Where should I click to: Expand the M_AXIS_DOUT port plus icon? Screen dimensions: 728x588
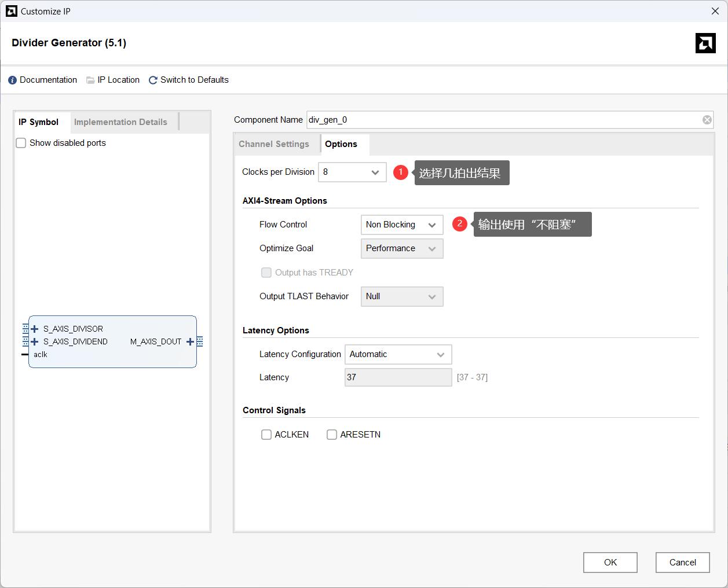point(190,341)
